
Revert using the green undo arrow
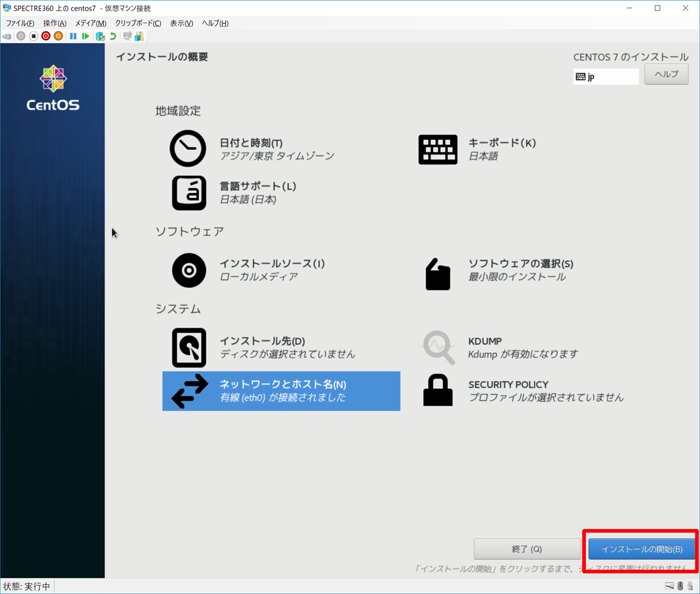[113, 36]
